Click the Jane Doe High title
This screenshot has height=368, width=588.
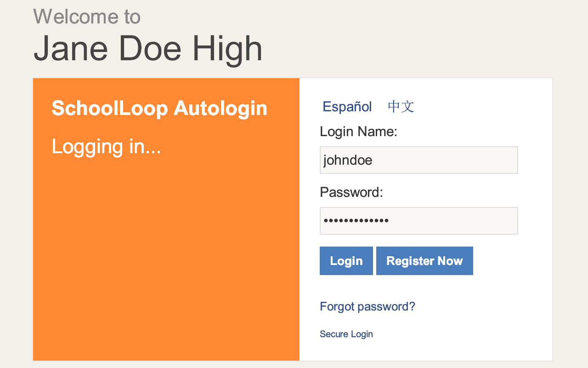click(147, 48)
